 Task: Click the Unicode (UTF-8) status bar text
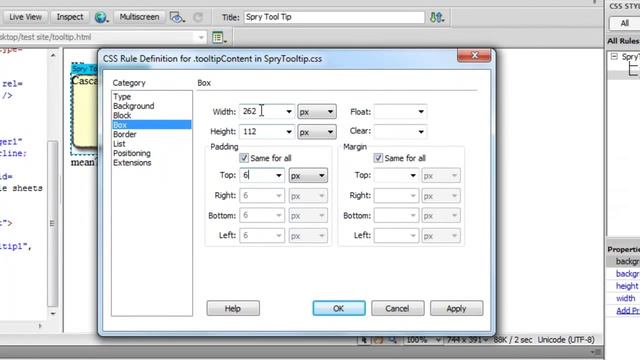click(566, 340)
